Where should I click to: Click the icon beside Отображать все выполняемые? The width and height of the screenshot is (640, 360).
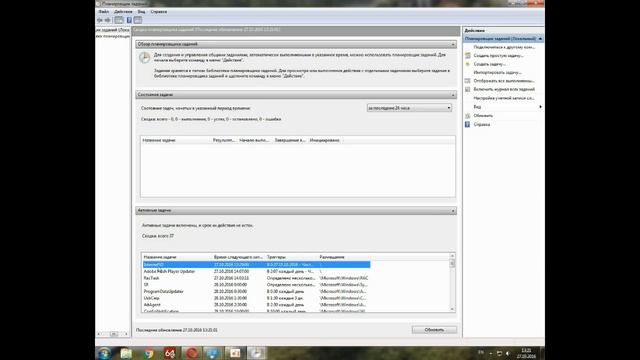click(x=468, y=81)
